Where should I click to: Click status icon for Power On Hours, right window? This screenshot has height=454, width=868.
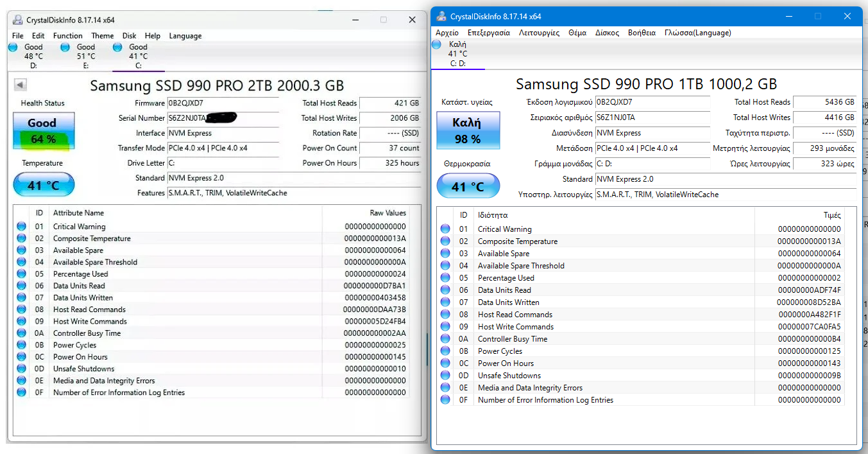445,363
